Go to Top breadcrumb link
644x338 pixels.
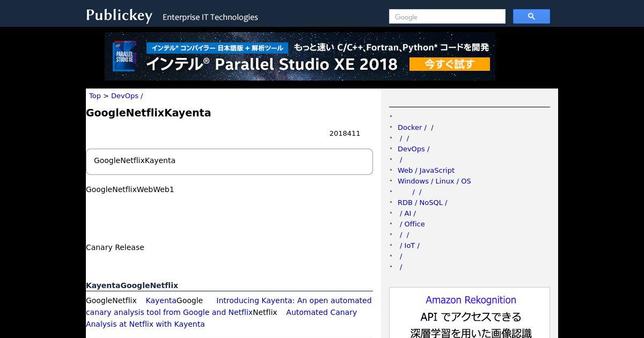(95, 96)
